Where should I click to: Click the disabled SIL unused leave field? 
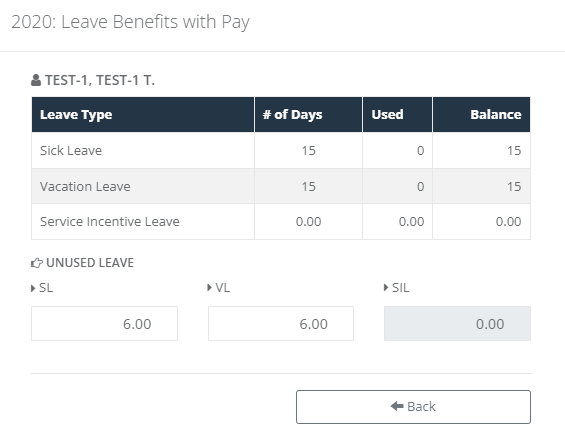pyautogui.click(x=457, y=324)
